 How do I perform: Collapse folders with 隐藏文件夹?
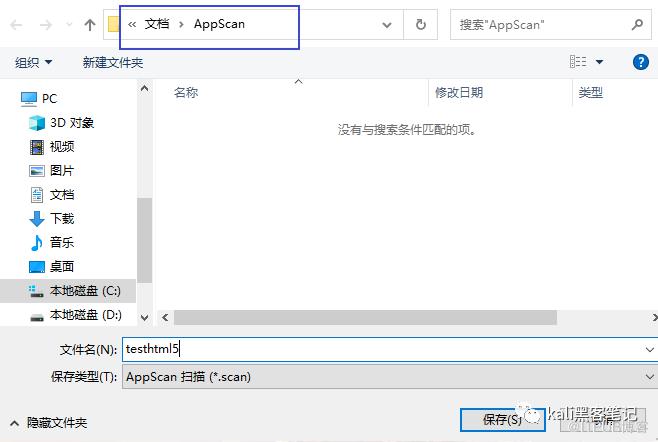point(49,423)
